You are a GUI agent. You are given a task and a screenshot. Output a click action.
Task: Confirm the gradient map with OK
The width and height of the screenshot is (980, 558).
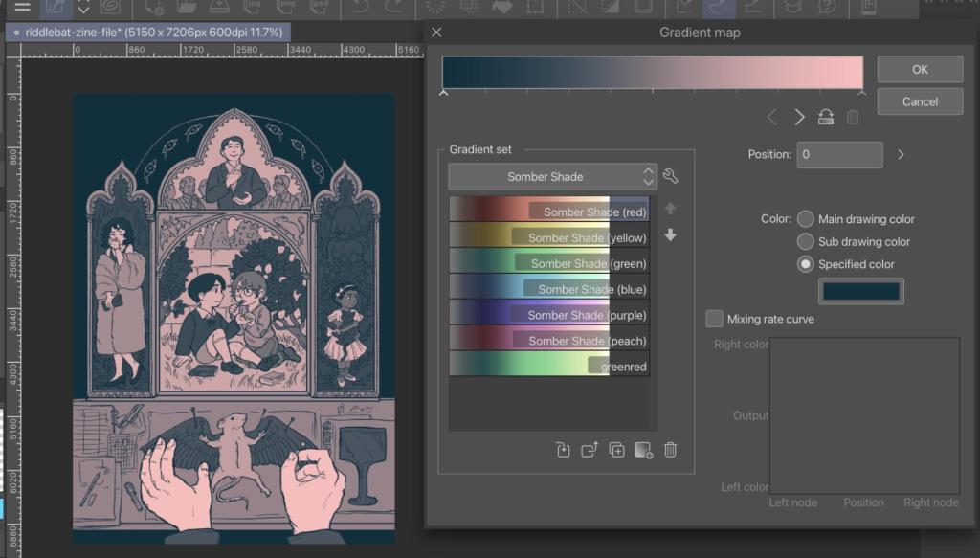tap(920, 69)
